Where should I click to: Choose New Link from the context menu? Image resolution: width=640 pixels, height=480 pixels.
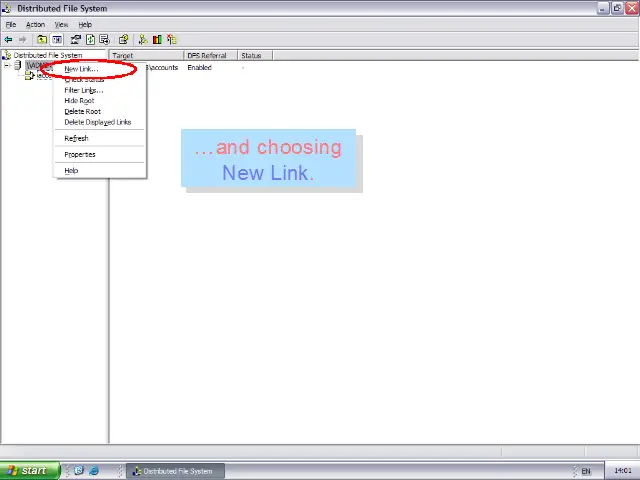81,69
